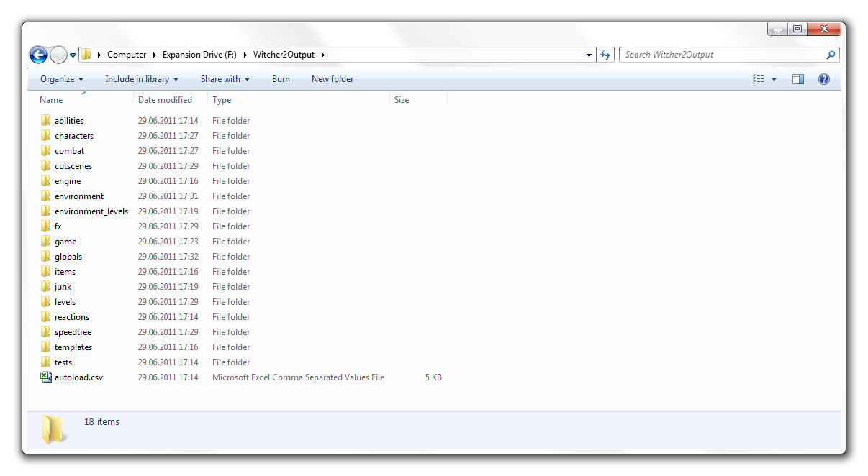Select the autoload.csv Excel file icon

pos(46,377)
